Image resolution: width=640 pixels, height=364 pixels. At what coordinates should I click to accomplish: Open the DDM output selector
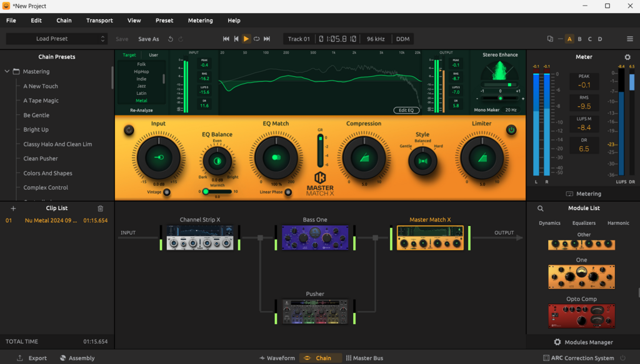[x=402, y=38]
